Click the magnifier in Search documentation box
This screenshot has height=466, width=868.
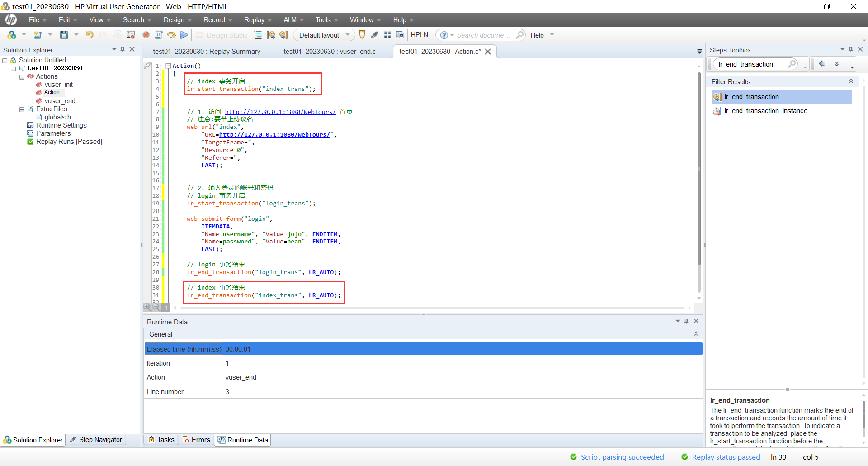tap(520, 35)
